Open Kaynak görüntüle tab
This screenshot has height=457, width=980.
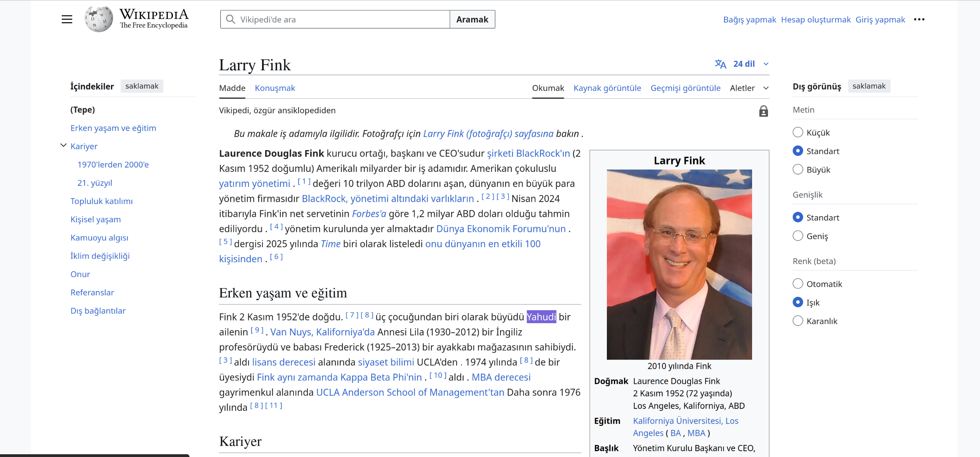607,88
